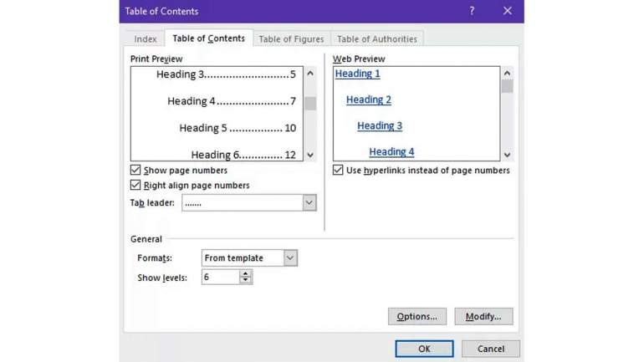
Task: Confirm with the OK button
Action: pyautogui.click(x=424, y=349)
